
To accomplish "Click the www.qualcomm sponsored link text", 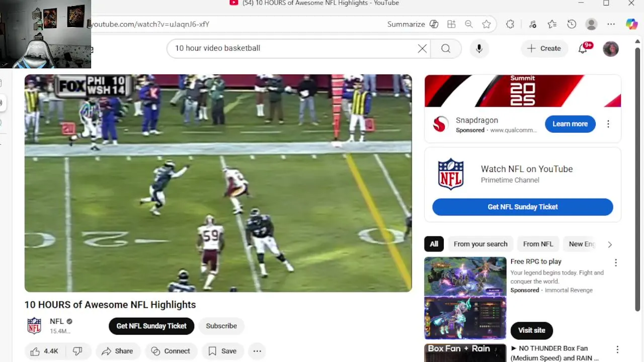I will click(513, 130).
